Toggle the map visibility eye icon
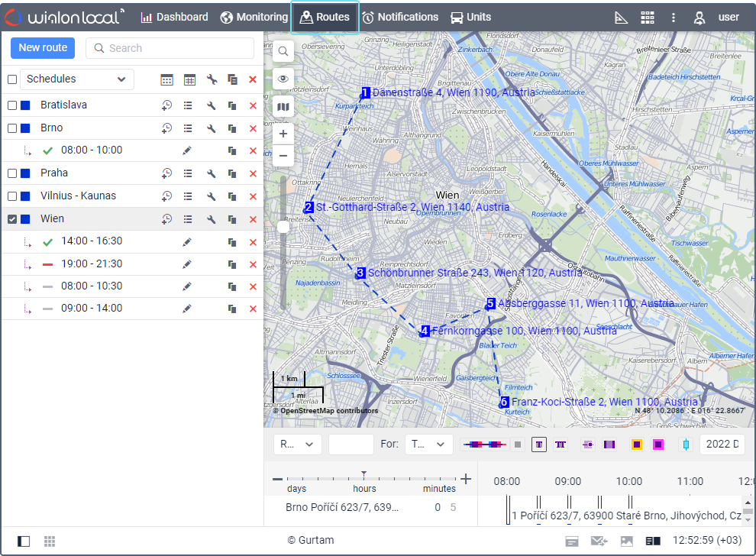The width and height of the screenshot is (756, 556). click(283, 79)
